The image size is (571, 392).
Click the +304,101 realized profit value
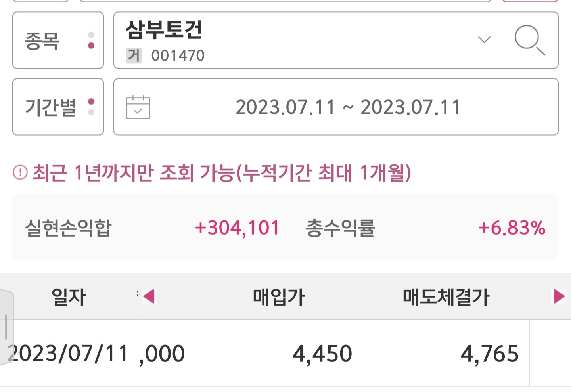[x=237, y=228]
